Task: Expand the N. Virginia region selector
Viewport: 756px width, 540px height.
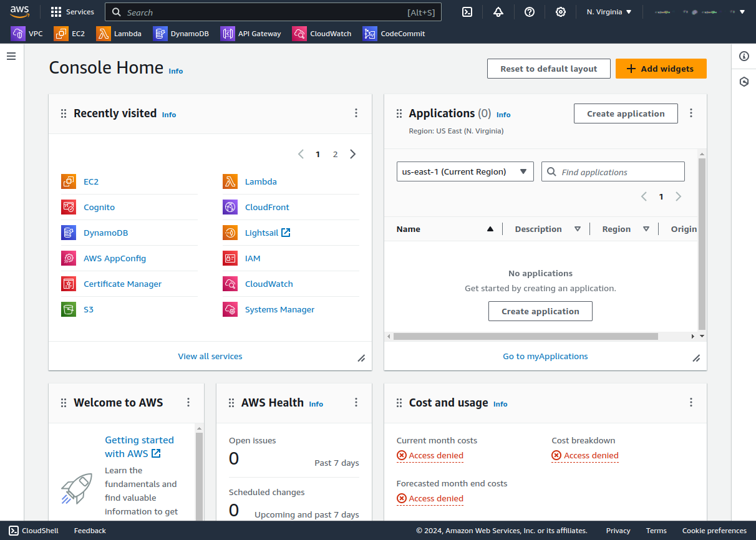Action: tap(608, 11)
